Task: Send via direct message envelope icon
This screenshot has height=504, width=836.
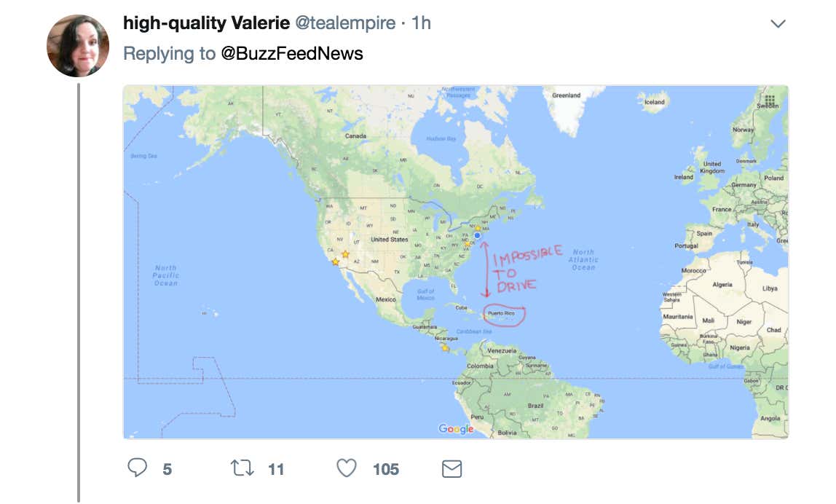Action: pyautogui.click(x=452, y=468)
